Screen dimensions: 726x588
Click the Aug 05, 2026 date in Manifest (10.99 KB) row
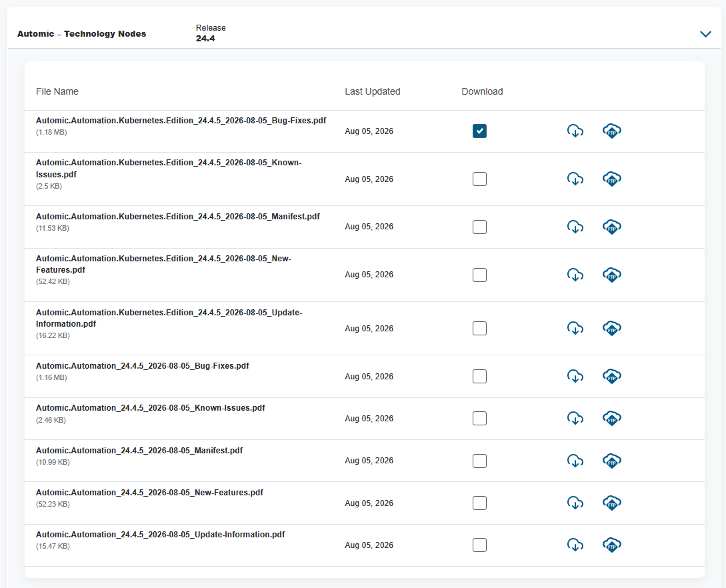pyautogui.click(x=369, y=461)
